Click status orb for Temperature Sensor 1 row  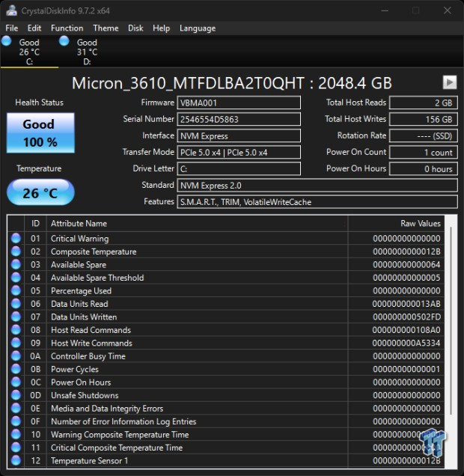point(16,460)
